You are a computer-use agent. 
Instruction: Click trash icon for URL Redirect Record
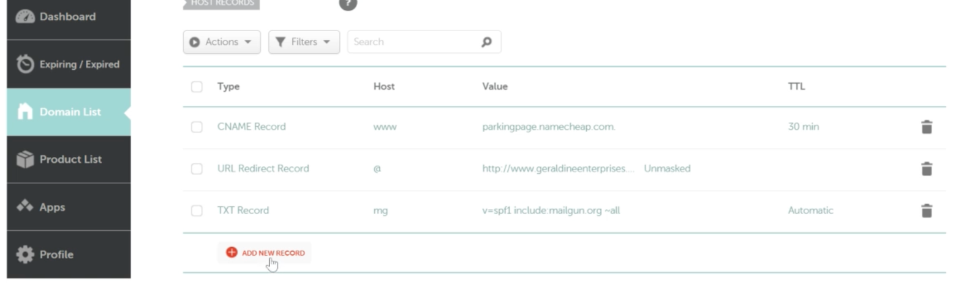926,169
